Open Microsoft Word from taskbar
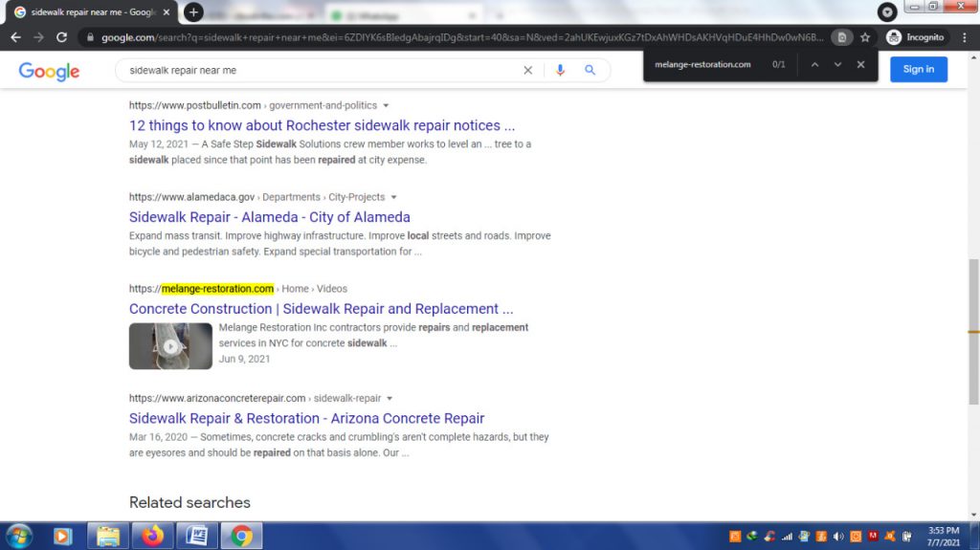The height and width of the screenshot is (550, 980). 197,537
